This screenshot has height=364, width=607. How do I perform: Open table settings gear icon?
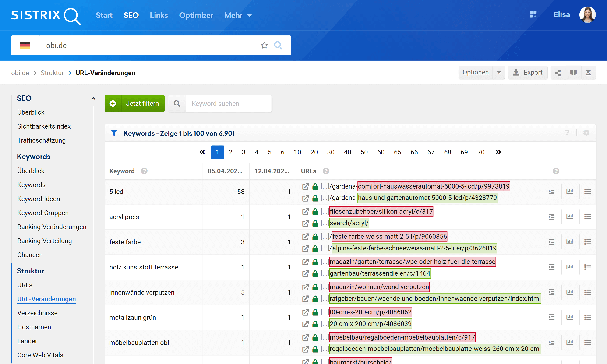point(586,133)
